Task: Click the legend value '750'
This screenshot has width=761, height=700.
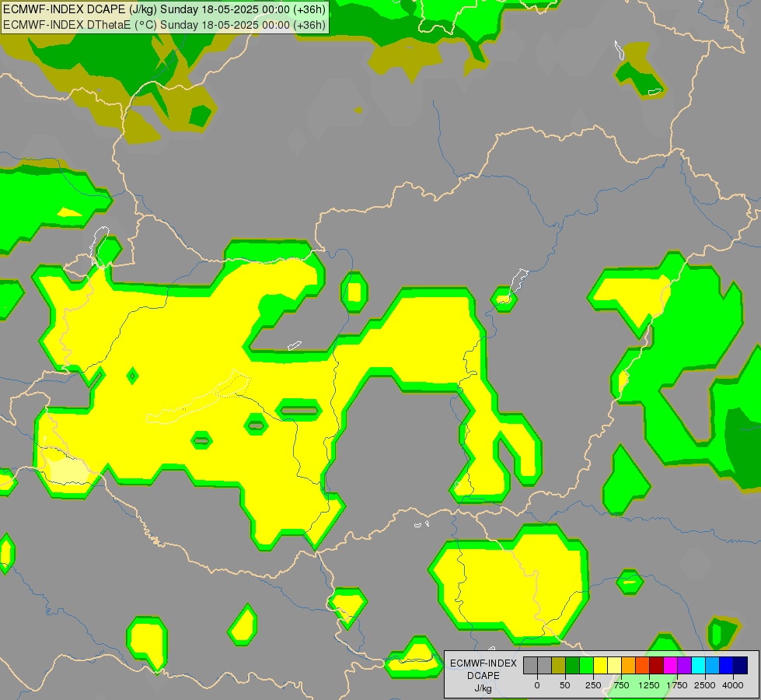Action: (621, 685)
